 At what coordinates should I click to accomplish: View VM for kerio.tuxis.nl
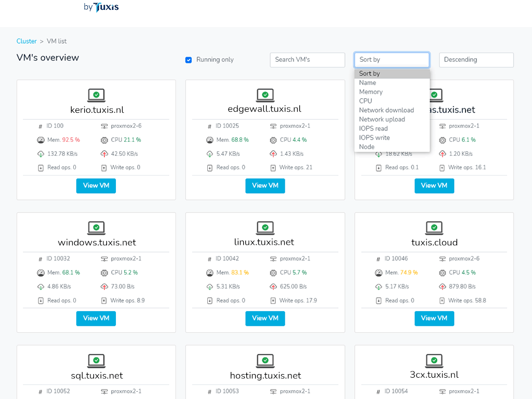96,185
